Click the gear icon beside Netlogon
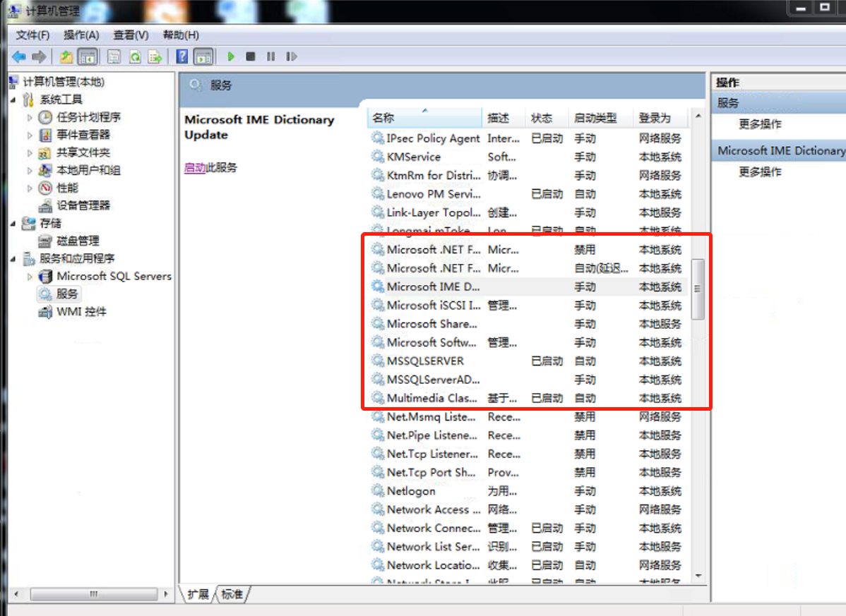This screenshot has height=616, width=846. 378,490
